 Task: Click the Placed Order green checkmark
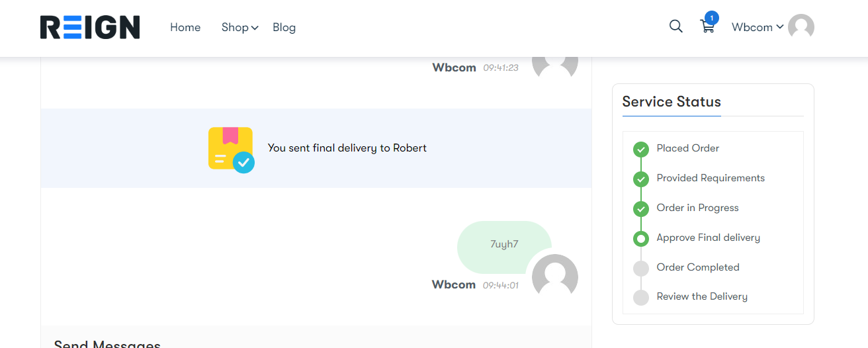[640, 149]
